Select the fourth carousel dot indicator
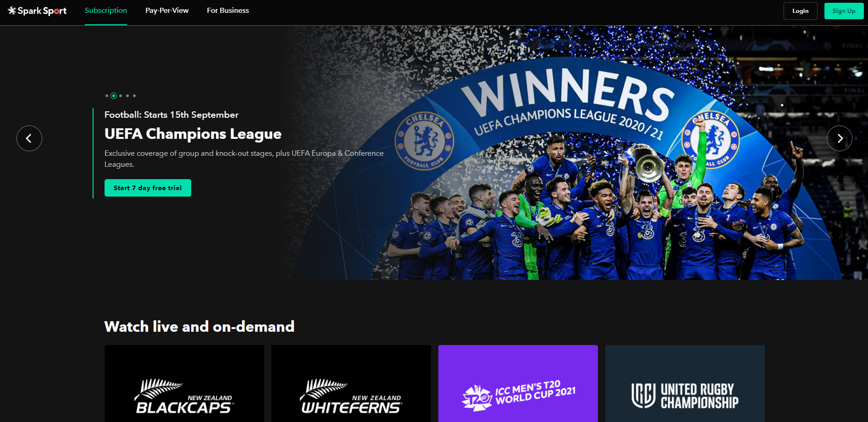868x422 pixels. point(127,96)
